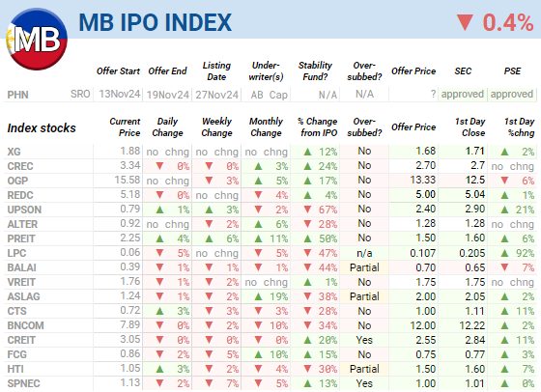Select the HTI ticker
Image resolution: width=541 pixels, height=392 pixels.
[x=15, y=369]
